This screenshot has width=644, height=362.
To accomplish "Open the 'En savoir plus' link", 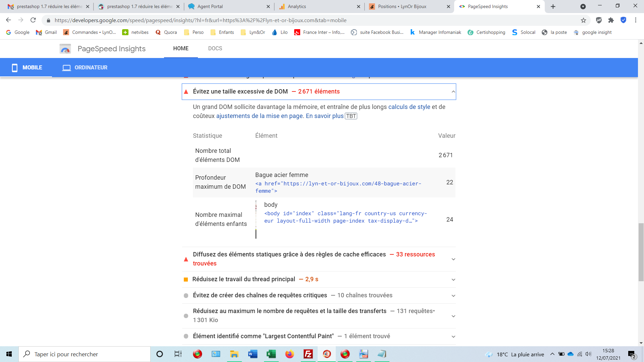I will click(x=325, y=116).
